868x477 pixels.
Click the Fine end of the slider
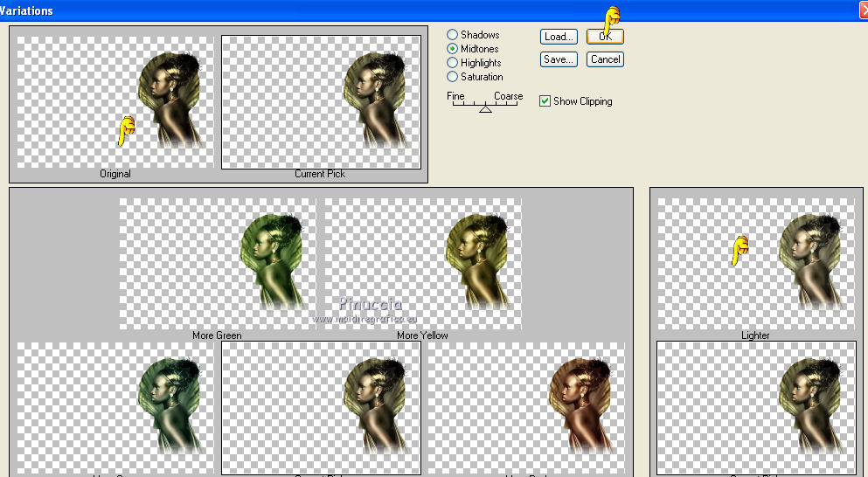[455, 96]
